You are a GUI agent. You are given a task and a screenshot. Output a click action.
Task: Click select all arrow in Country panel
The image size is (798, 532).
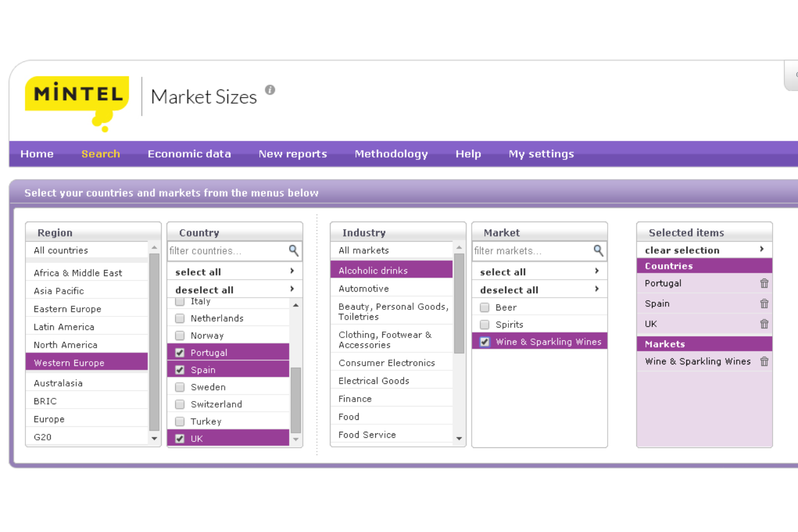[x=292, y=271]
